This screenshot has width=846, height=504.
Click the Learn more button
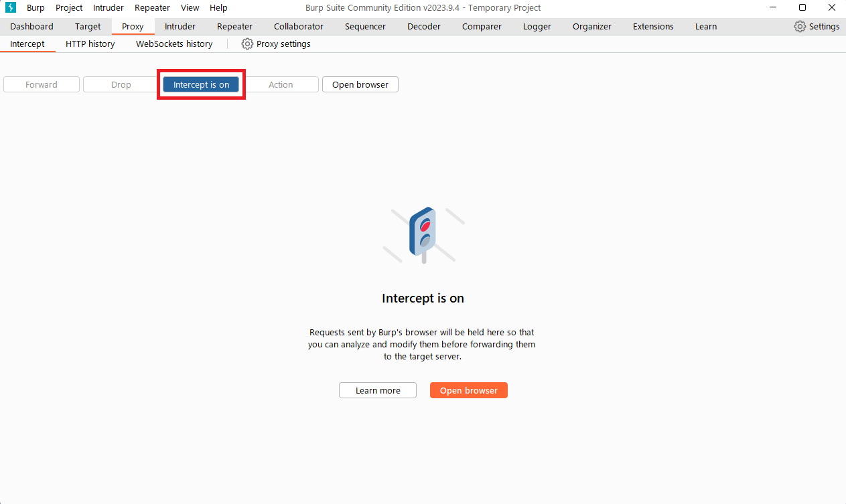click(378, 391)
